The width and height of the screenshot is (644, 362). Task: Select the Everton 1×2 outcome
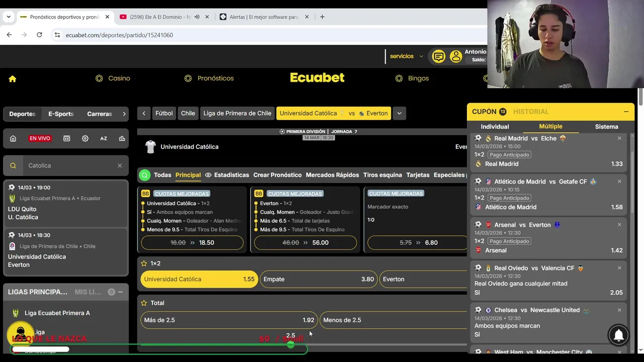(x=424, y=279)
